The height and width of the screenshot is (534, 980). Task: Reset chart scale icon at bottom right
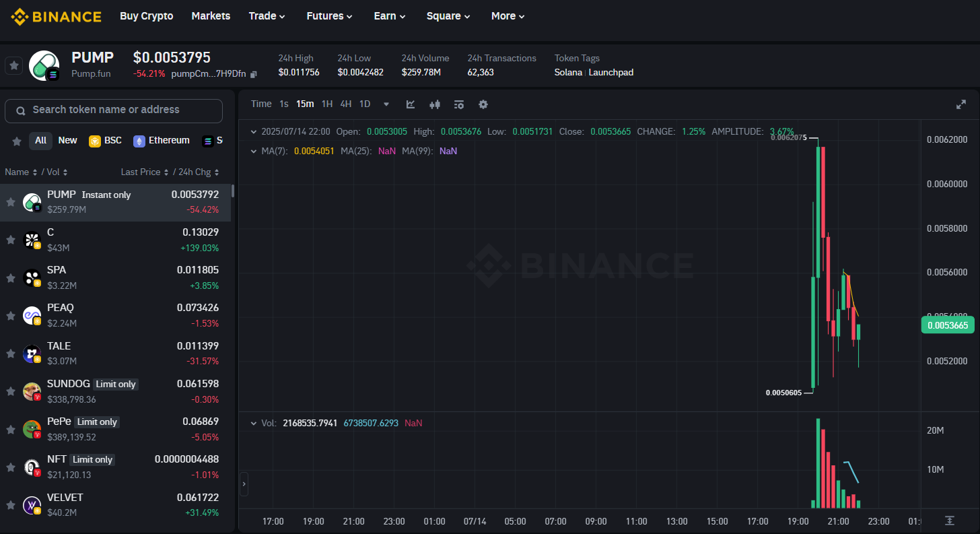tap(950, 521)
